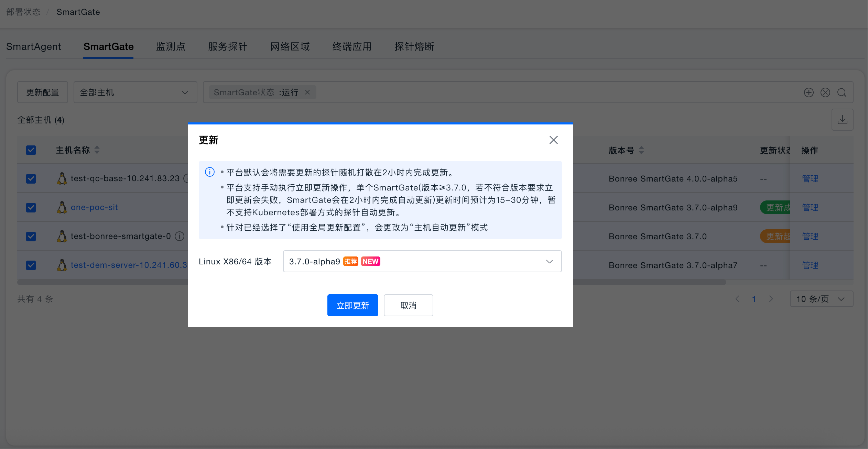Screen dimensions: 868x449
Task: Click Linux icon of test-bonree-smartgate-0
Action: tap(62, 236)
